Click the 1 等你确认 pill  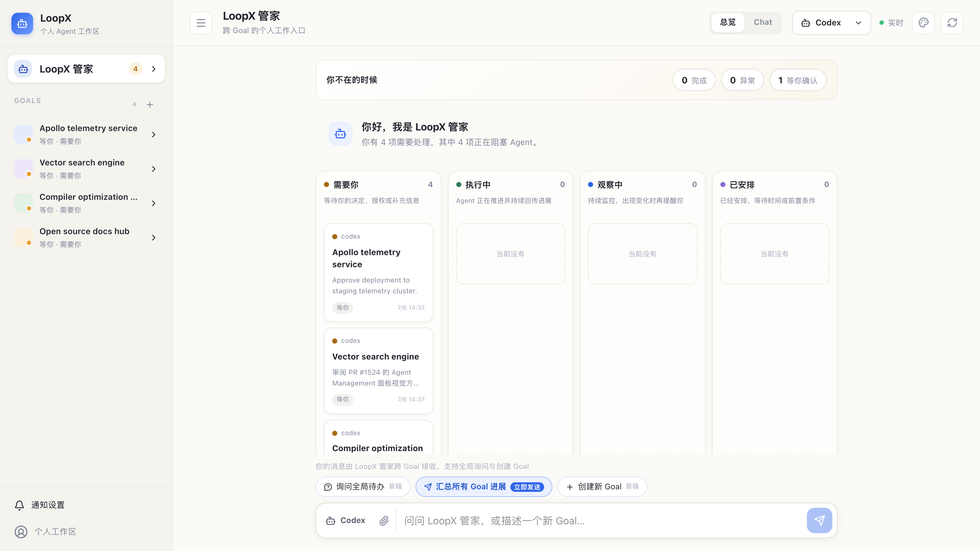click(x=797, y=80)
